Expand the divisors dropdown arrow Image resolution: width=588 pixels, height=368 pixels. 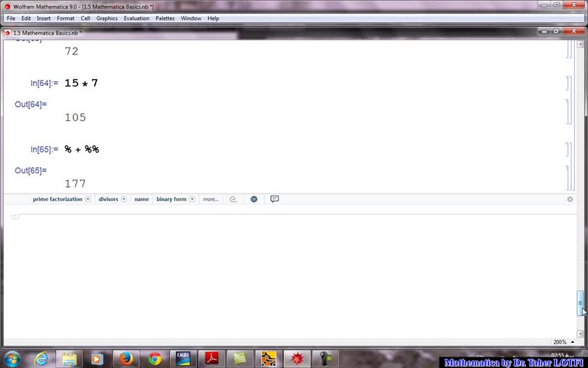pyautogui.click(x=124, y=199)
